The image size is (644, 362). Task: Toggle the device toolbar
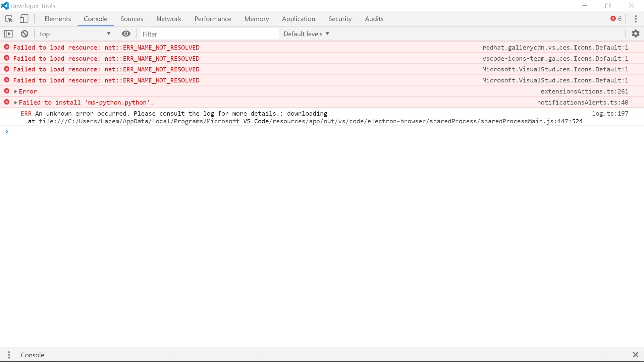24,19
